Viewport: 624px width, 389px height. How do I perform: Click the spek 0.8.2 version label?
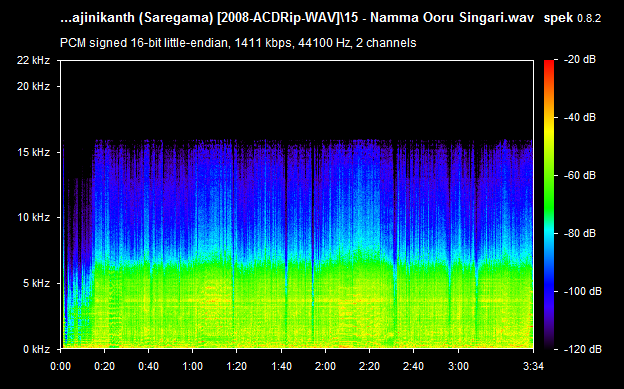coord(572,18)
